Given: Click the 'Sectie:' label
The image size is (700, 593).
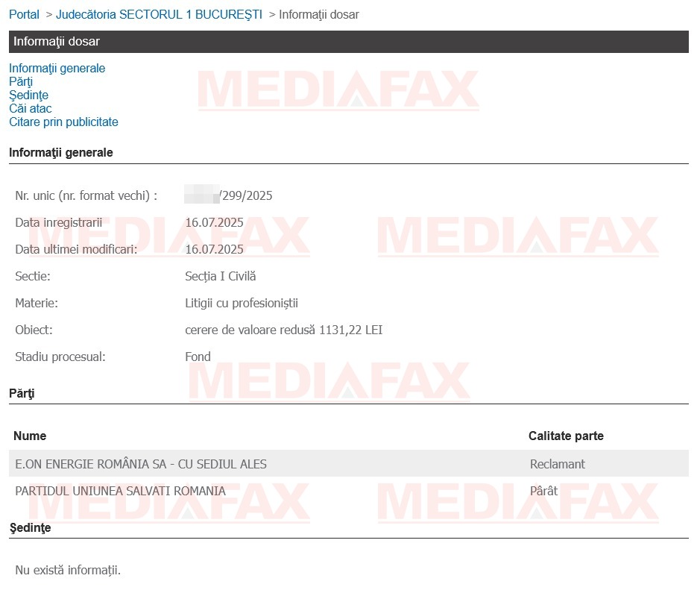Looking at the screenshot, I should (33, 277).
